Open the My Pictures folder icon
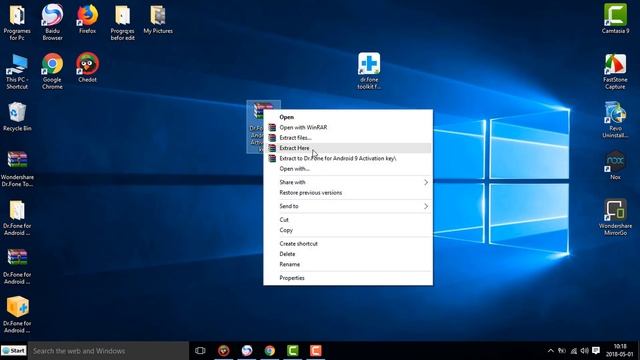 [158, 16]
